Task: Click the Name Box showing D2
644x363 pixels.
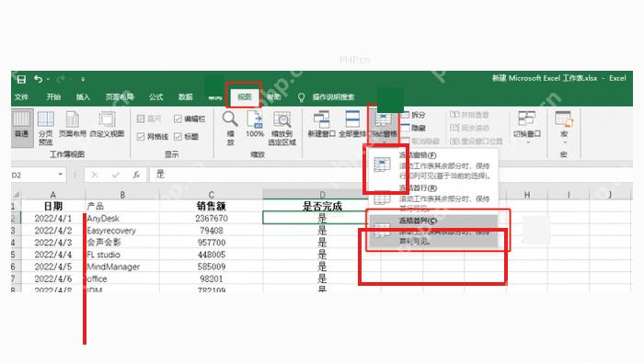Action: (34, 176)
